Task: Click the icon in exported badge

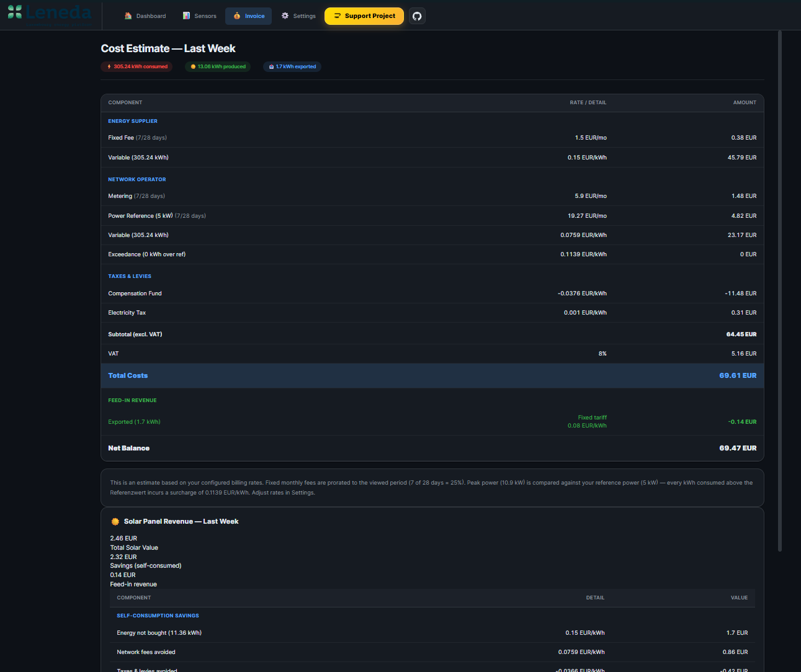Action: 271,66
